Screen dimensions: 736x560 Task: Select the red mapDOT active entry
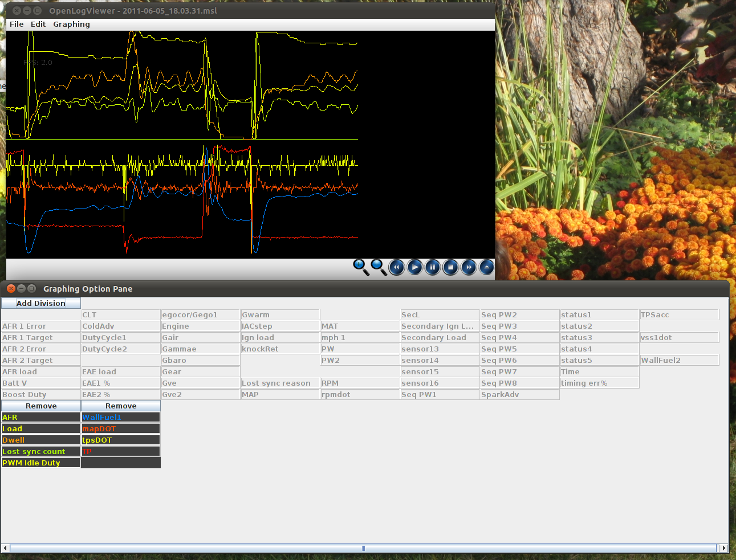(x=120, y=428)
